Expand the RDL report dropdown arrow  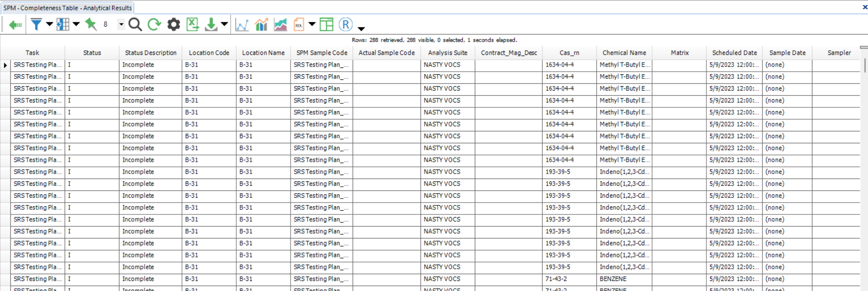(312, 24)
